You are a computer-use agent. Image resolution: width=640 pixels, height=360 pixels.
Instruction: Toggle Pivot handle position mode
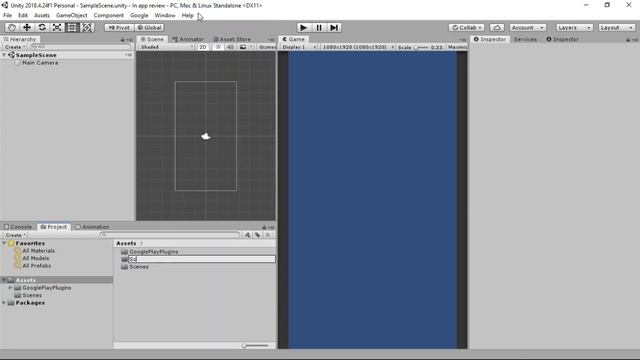pos(119,27)
